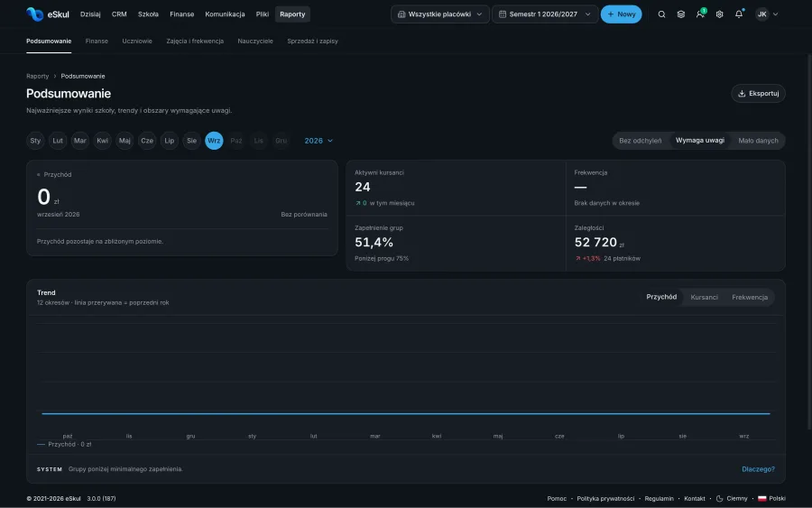The image size is (812, 508).
Task: Select month Mar
Action: tap(79, 141)
